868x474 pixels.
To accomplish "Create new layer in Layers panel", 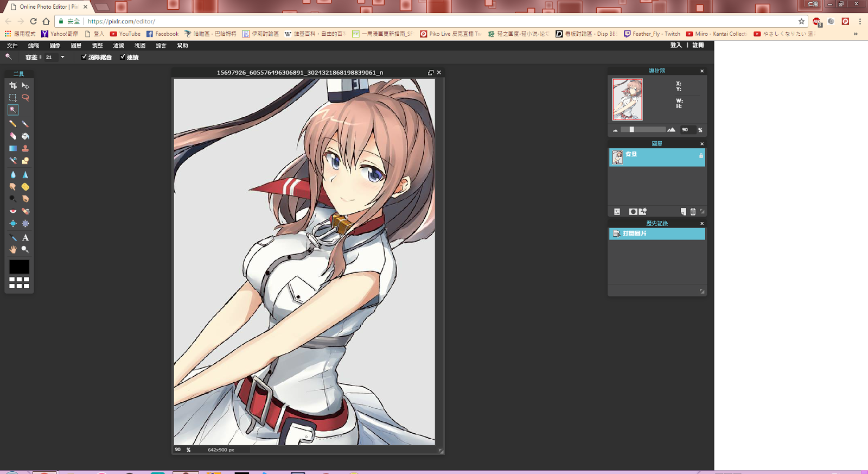I will pos(684,212).
